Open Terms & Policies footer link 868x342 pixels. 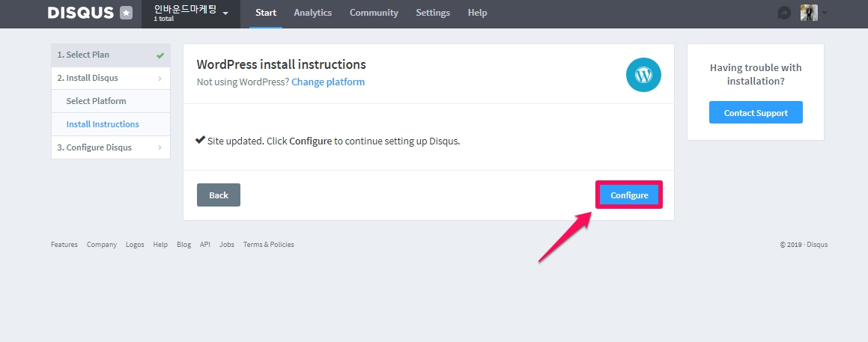pos(268,245)
